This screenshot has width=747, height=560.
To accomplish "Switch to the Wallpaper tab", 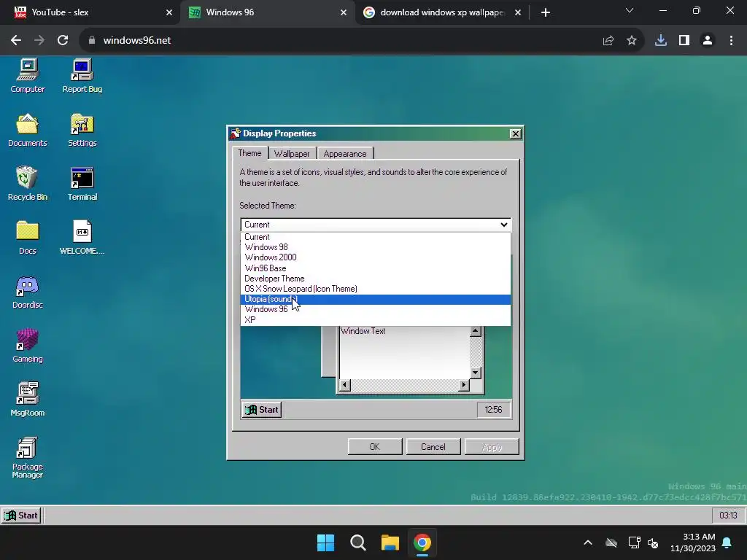I will [292, 153].
